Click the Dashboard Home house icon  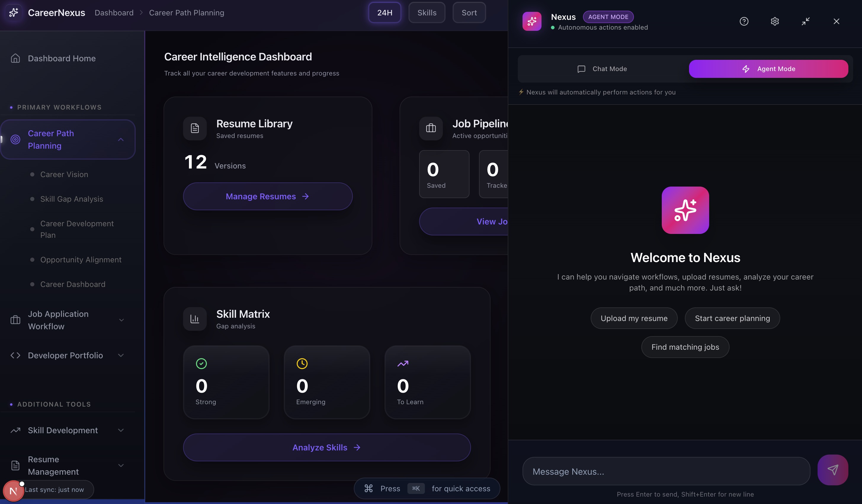(15, 58)
